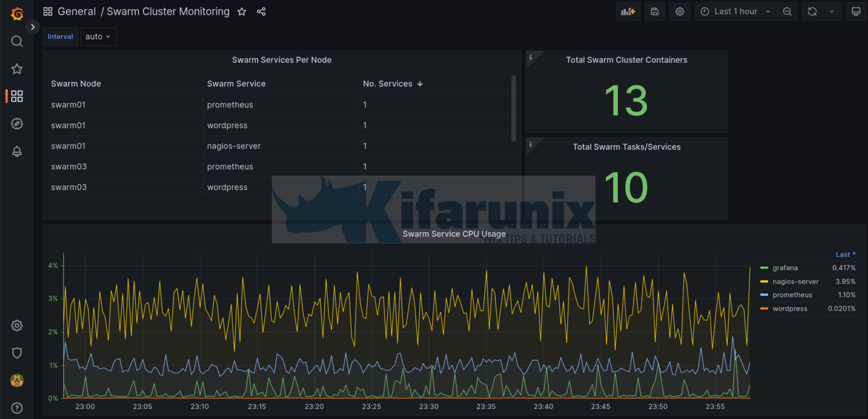Show info for Total Swarm Cluster Containers
Viewport: 868px width, 419px height.
tap(531, 56)
